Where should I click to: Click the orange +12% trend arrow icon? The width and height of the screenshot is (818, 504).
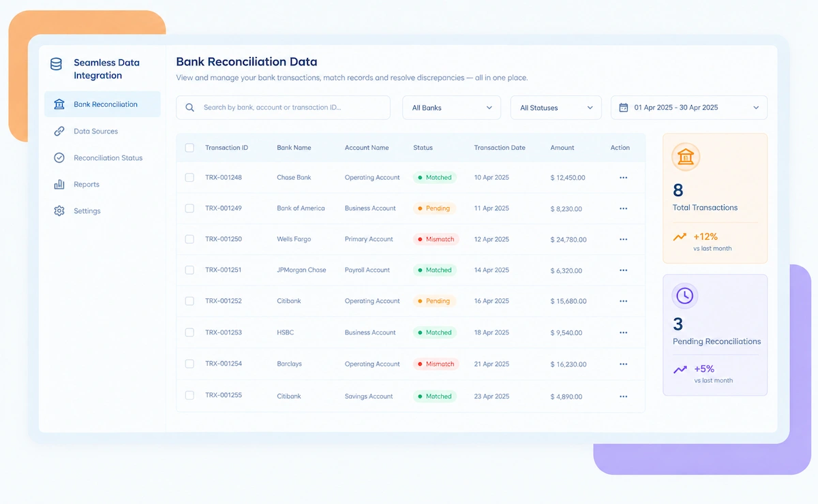click(x=680, y=237)
